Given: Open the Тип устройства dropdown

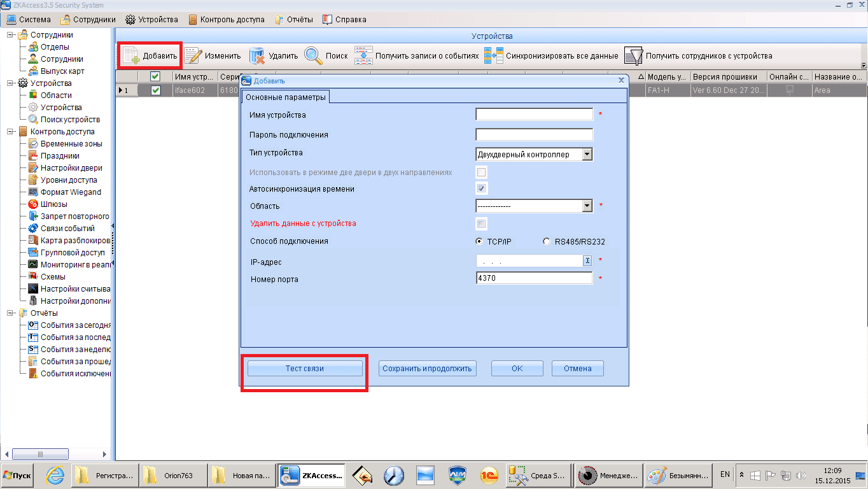Looking at the screenshot, I should pyautogui.click(x=587, y=154).
